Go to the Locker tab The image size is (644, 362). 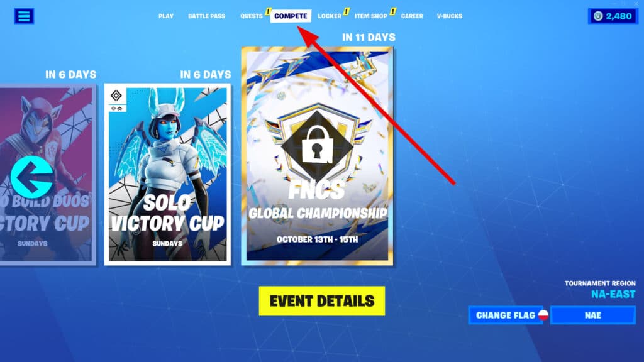point(330,16)
